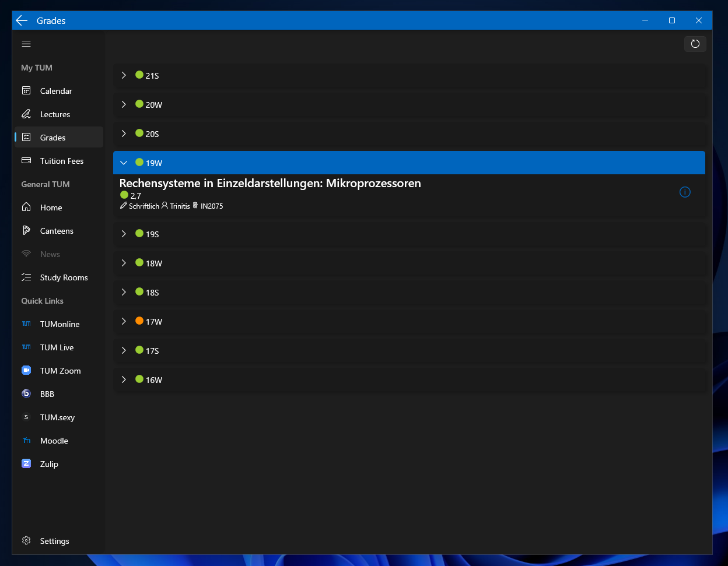The width and height of the screenshot is (728, 566).
Task: Open the TUM.sexy quick link
Action: (x=59, y=417)
